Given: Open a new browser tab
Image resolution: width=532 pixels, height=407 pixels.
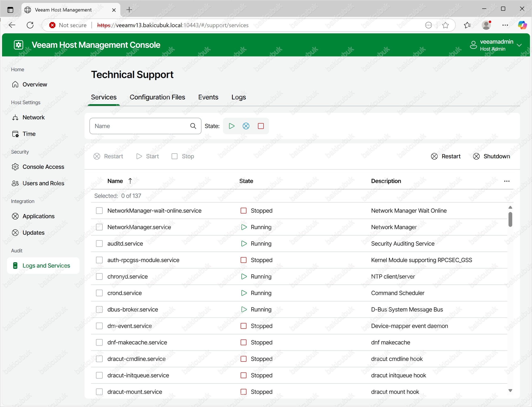Looking at the screenshot, I should point(129,10).
